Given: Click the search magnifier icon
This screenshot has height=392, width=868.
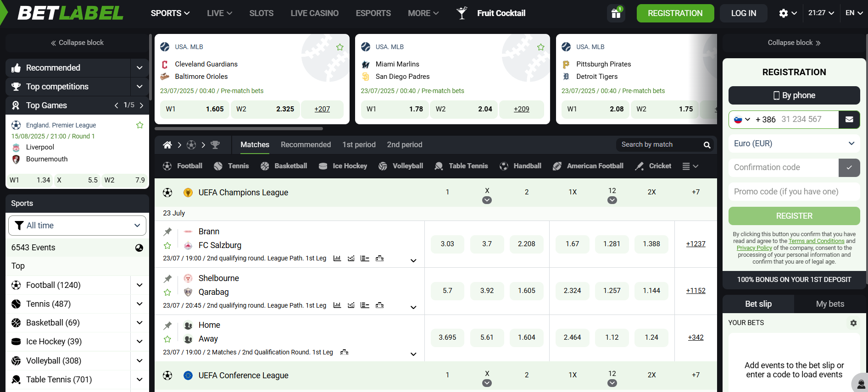Looking at the screenshot, I should click(x=707, y=145).
